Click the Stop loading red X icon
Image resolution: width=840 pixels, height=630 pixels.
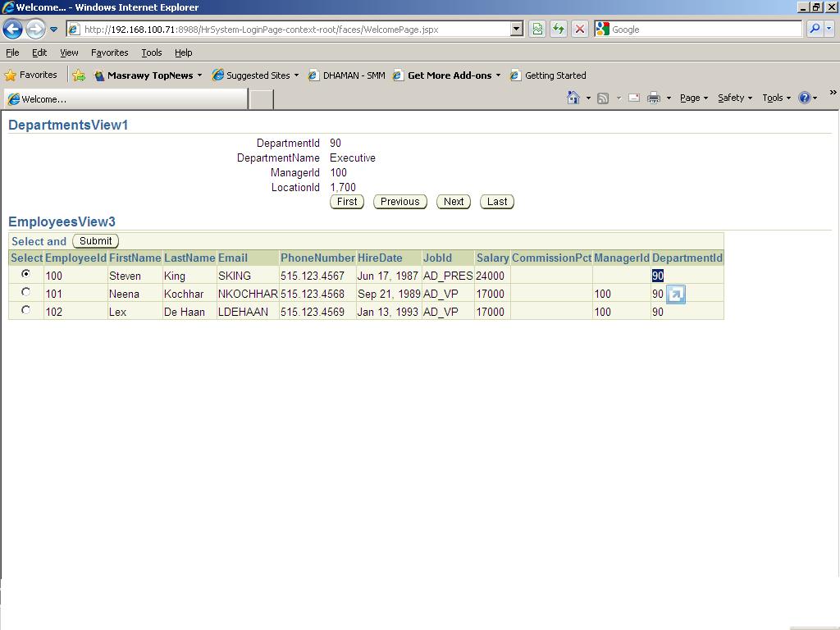580,30
